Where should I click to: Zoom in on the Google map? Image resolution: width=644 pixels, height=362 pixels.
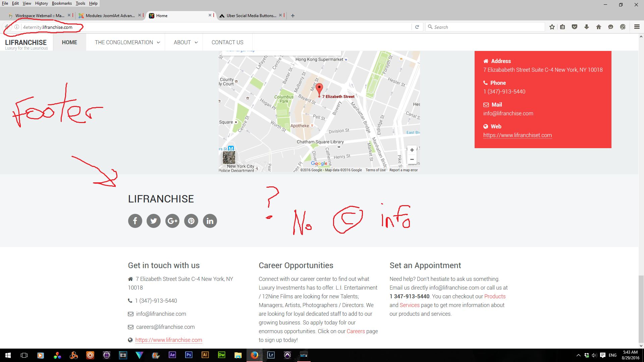[x=412, y=150]
